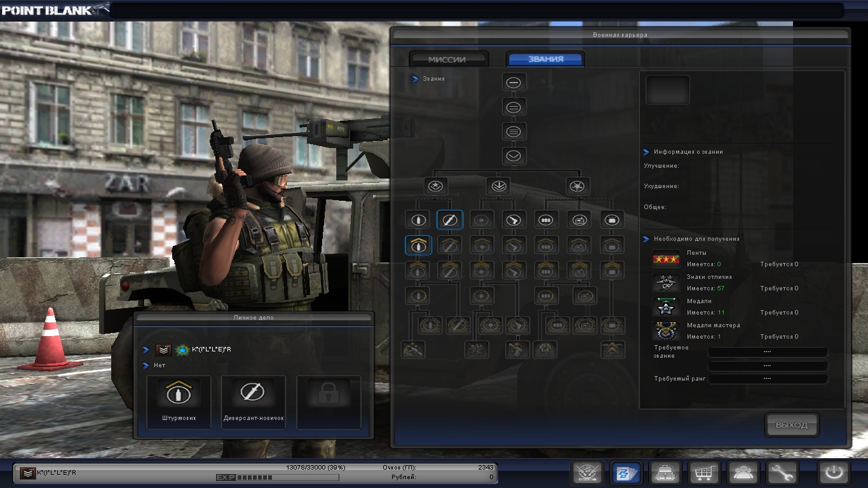Click the locked third title slot

pyautogui.click(x=329, y=402)
